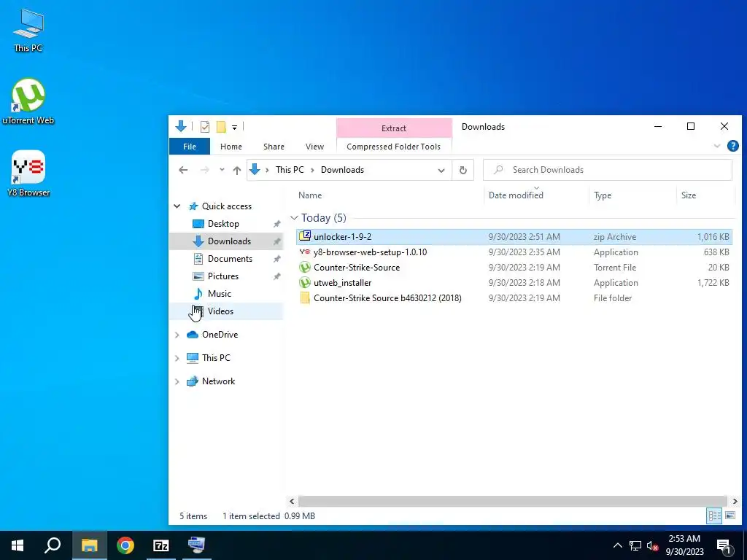Image resolution: width=747 pixels, height=560 pixels.
Task: Go up one folder level
Action: coord(237,170)
